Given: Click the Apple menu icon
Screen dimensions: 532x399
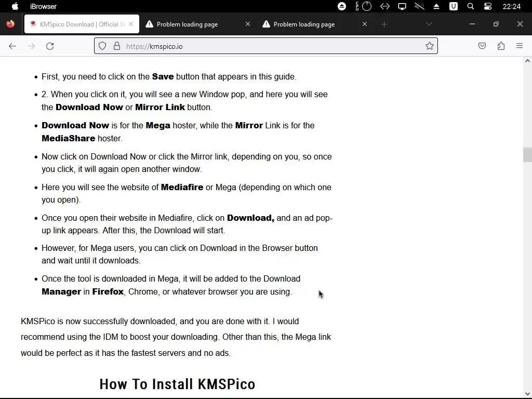Looking at the screenshot, I should tap(15, 6).
